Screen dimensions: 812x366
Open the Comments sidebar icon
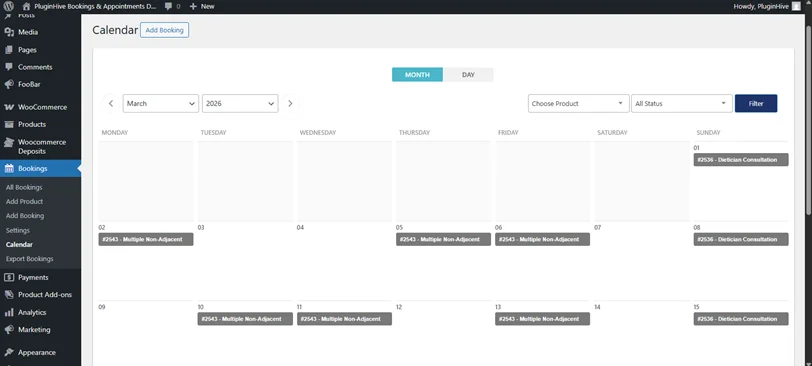(x=9, y=67)
